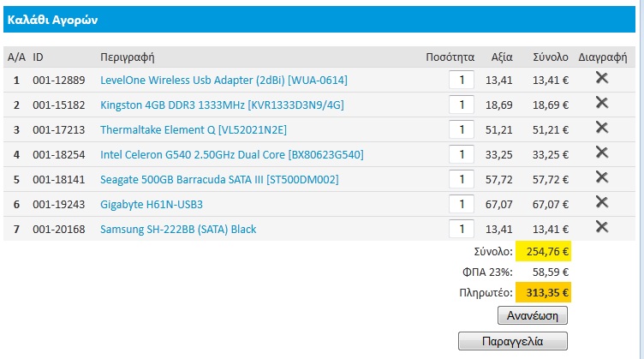Click product ID 001-17213
The height and width of the screenshot is (359, 644).
pyautogui.click(x=59, y=129)
